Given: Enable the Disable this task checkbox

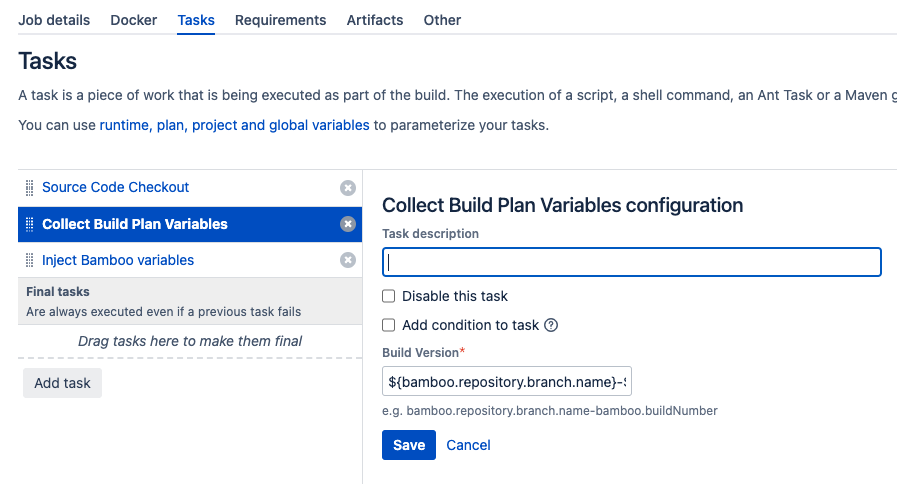Looking at the screenshot, I should (389, 296).
